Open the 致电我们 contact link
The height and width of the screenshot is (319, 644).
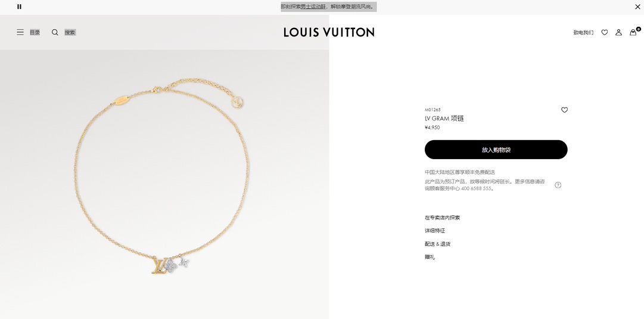583,32
